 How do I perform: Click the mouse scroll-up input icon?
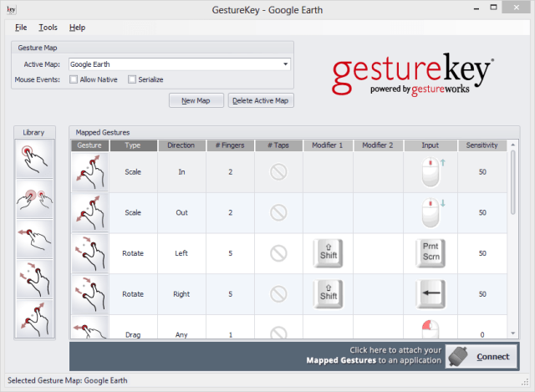point(433,172)
